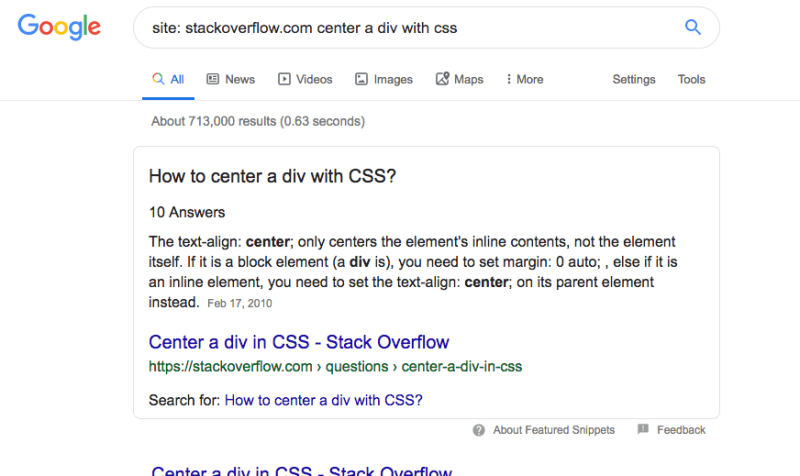Click the Google logo
Screen dimensions: 800x476
59,27
